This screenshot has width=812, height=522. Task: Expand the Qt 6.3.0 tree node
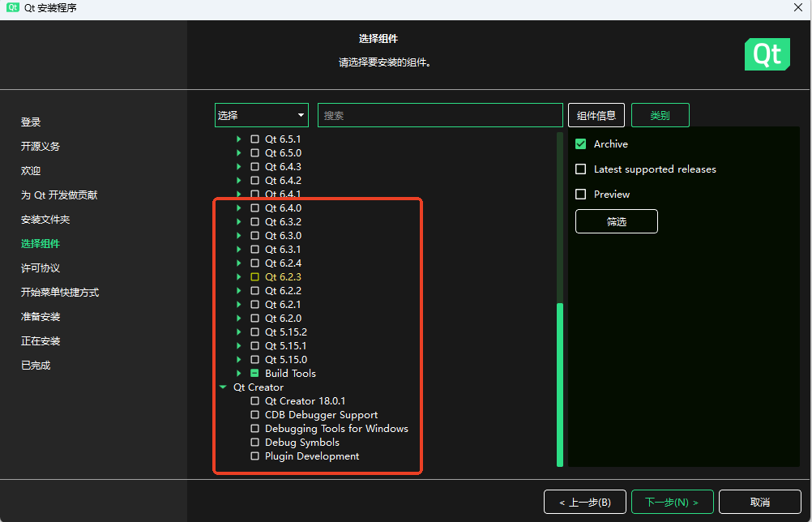[x=239, y=236]
